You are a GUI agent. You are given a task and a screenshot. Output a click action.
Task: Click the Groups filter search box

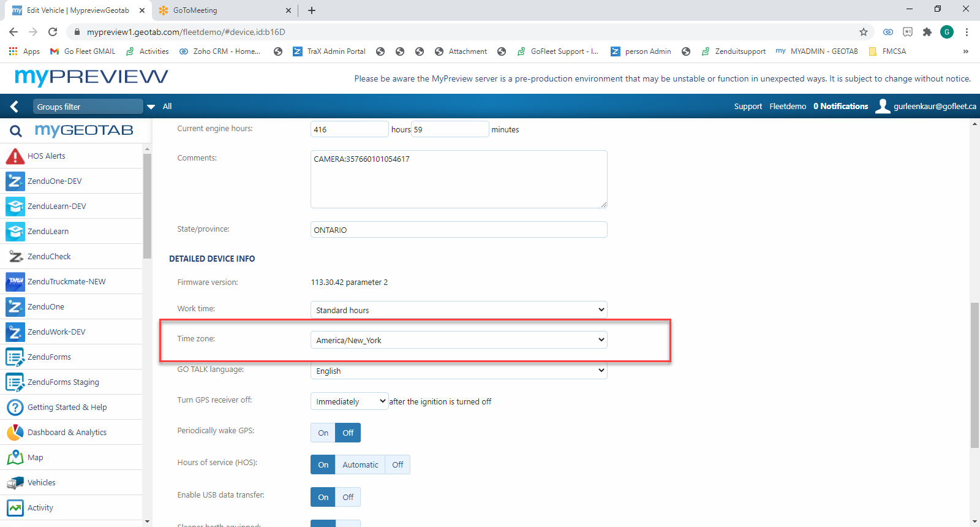(x=88, y=107)
